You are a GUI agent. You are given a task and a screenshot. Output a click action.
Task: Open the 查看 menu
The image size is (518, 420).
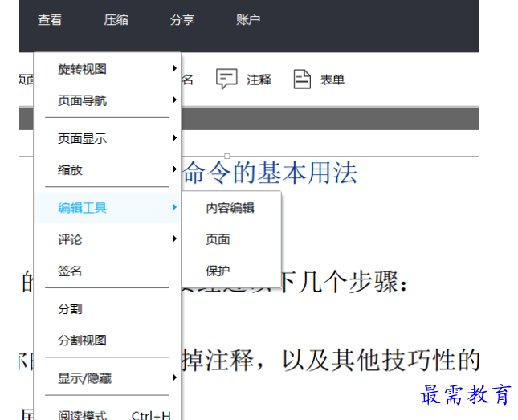coord(50,20)
